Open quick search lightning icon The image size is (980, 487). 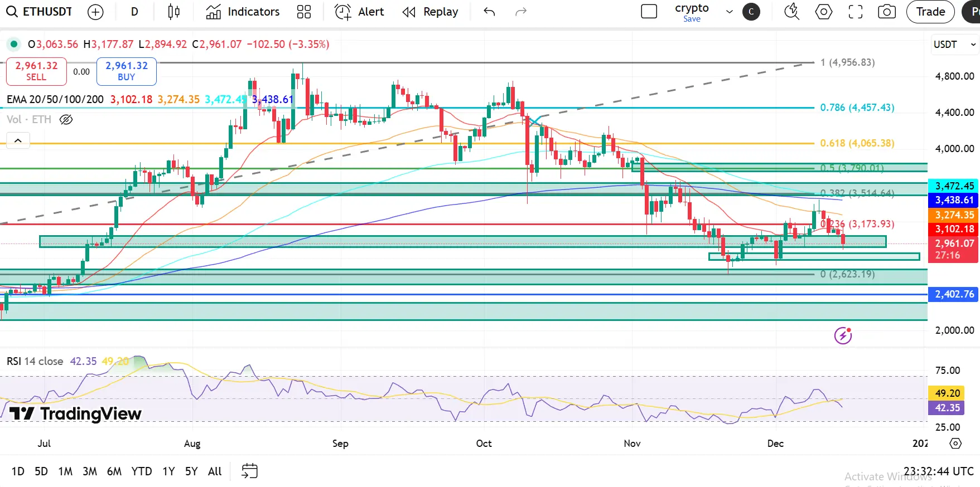(x=791, y=12)
